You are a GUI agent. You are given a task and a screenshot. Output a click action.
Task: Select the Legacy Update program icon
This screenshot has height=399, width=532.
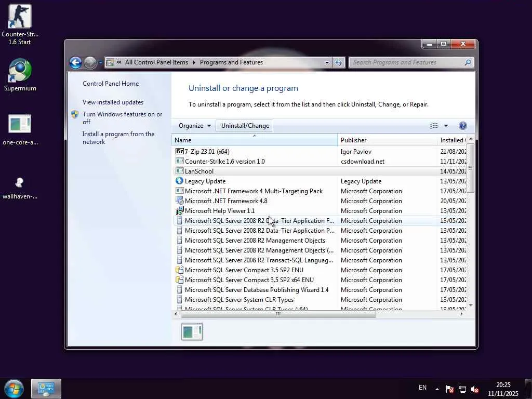click(179, 181)
